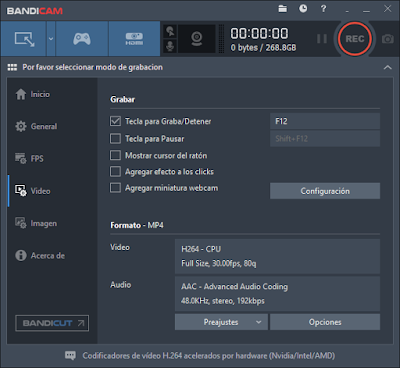Enable Tecla para Pausar checkbox

(x=115, y=138)
